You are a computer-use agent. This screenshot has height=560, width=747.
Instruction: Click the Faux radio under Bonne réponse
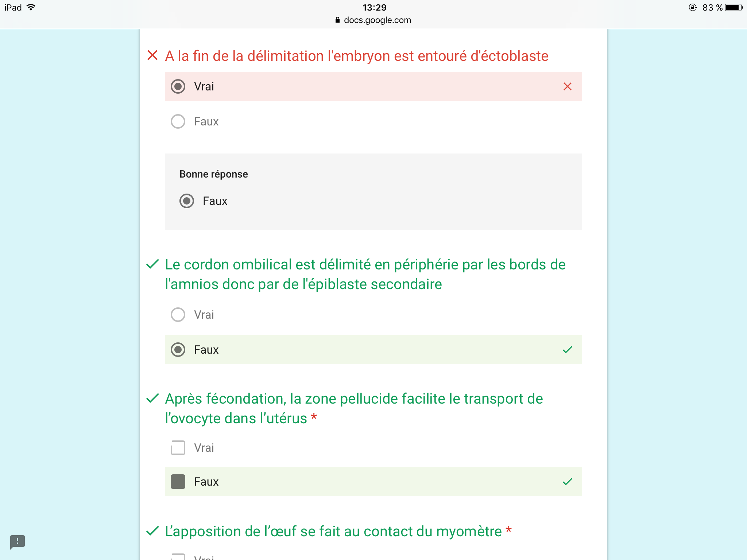pyautogui.click(x=187, y=201)
